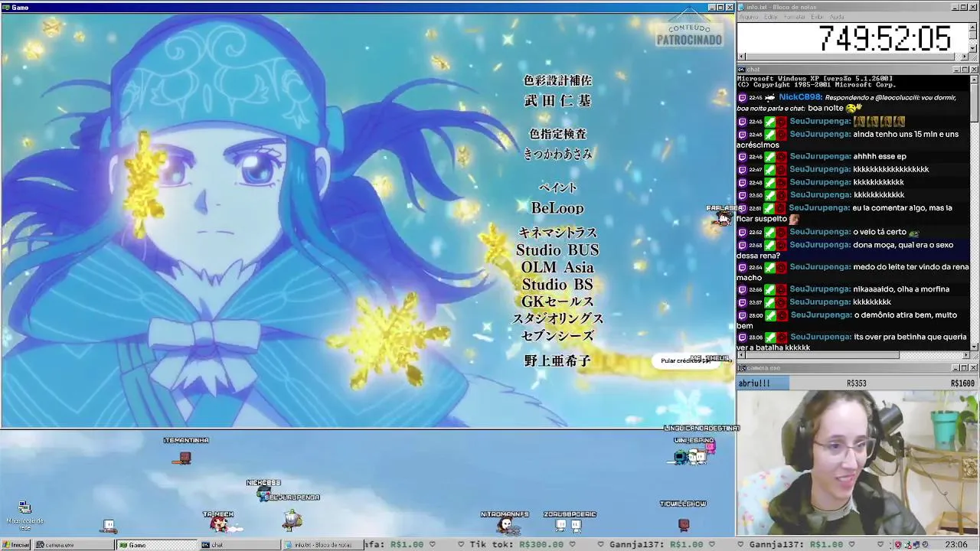Click the webcam video feed

pyautogui.click(x=857, y=463)
